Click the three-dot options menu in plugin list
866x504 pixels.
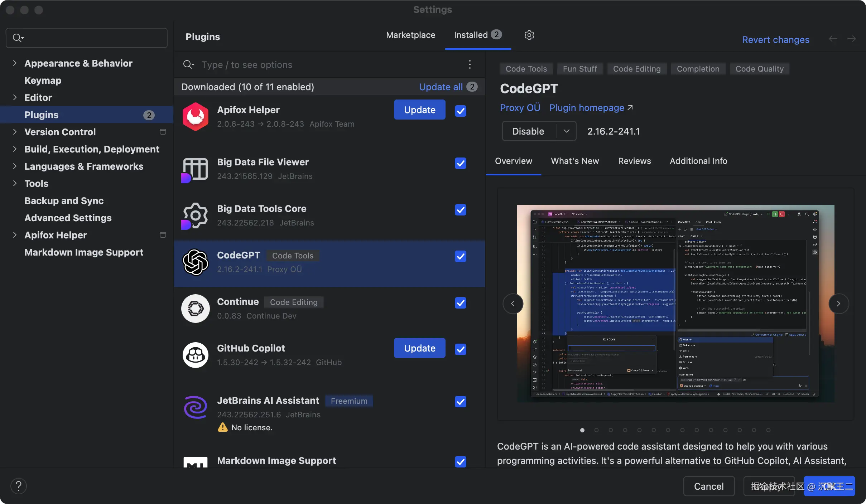pyautogui.click(x=470, y=65)
